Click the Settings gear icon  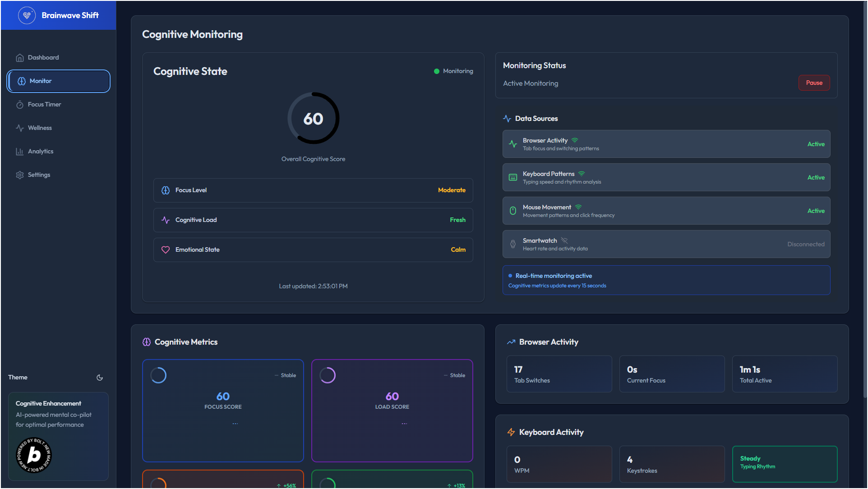pos(20,175)
